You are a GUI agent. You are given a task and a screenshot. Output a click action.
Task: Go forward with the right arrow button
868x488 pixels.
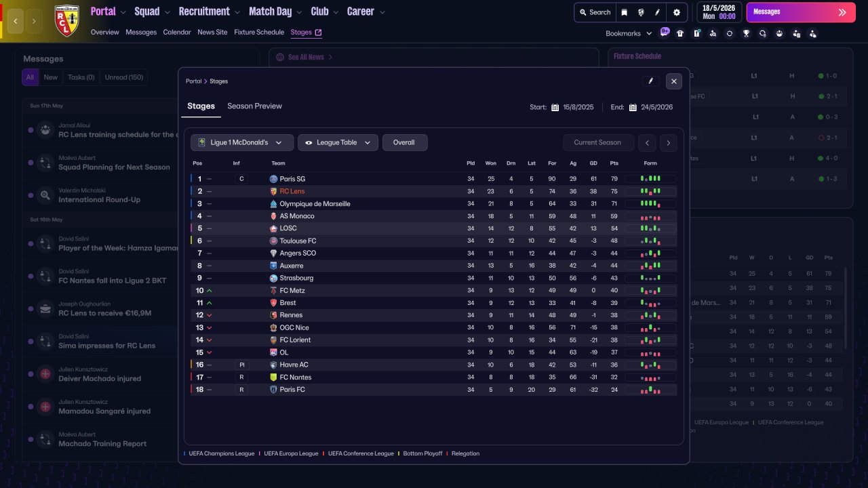coord(35,21)
